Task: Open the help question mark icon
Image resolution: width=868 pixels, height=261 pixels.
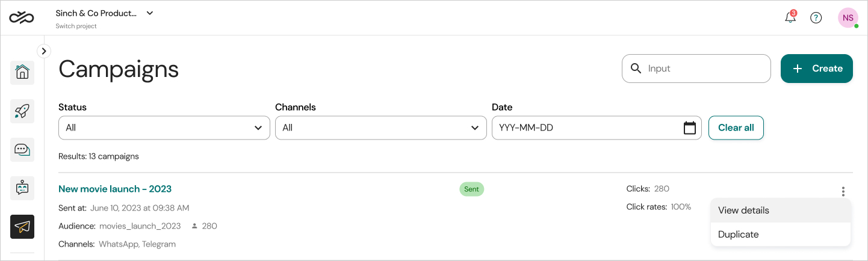Action: click(x=816, y=17)
